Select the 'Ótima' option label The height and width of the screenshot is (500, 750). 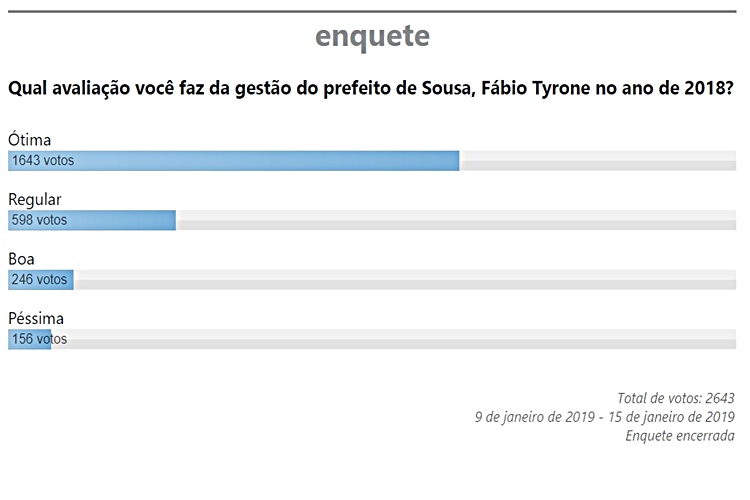pos(29,140)
